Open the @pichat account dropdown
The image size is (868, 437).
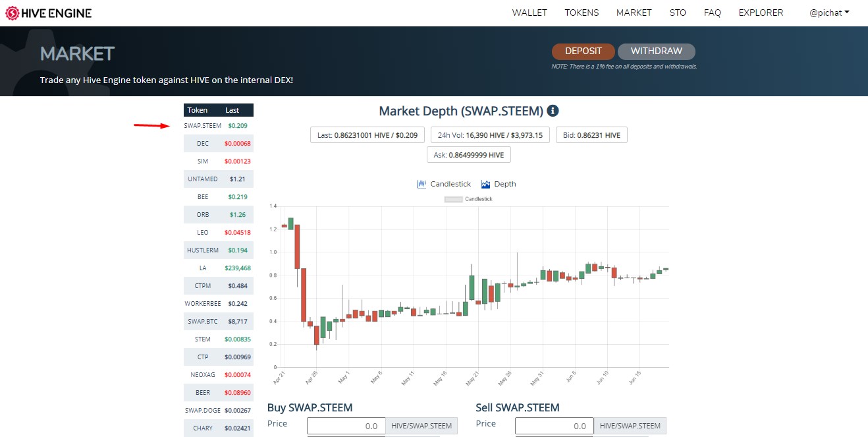tap(829, 13)
